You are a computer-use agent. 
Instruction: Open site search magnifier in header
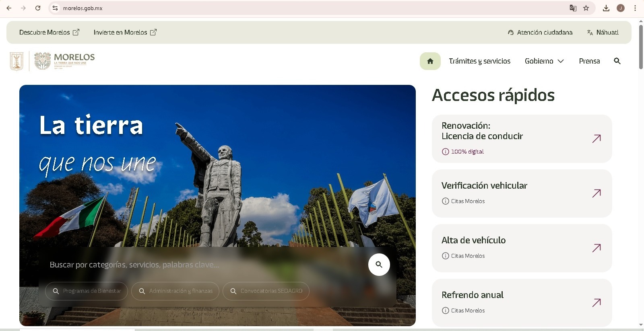617,61
